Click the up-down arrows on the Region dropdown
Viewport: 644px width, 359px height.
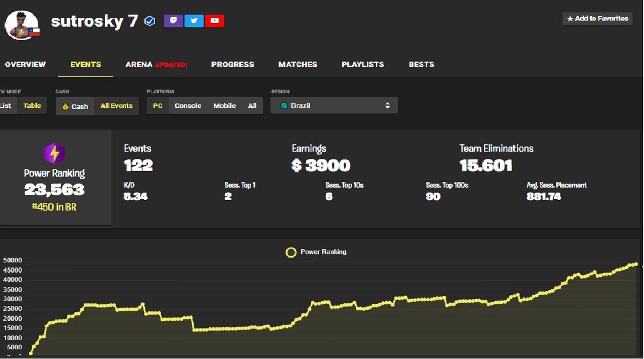(x=387, y=106)
